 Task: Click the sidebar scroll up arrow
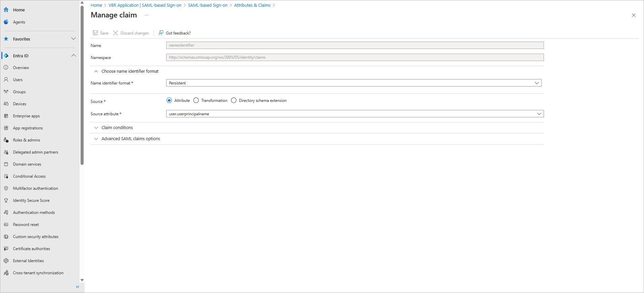point(82,3)
